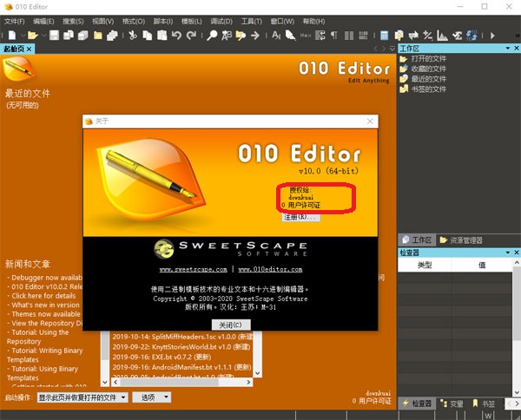Click the New File toolbar icon

click(9, 36)
